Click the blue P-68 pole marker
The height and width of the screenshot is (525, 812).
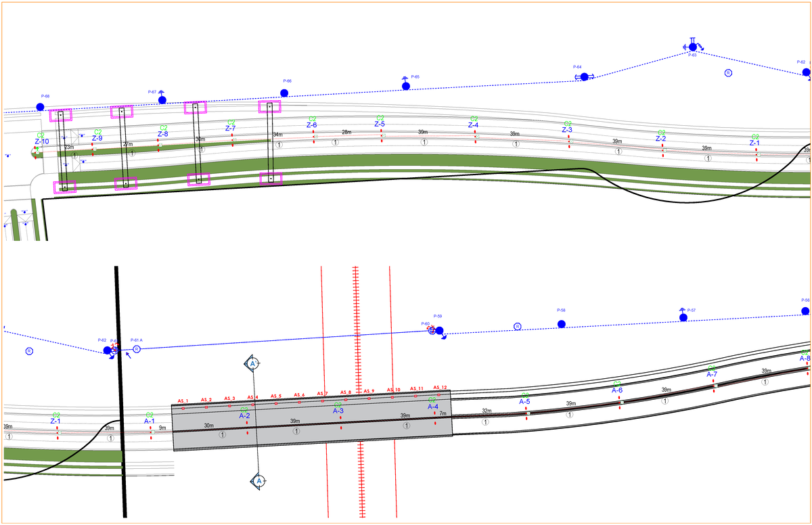coord(41,107)
